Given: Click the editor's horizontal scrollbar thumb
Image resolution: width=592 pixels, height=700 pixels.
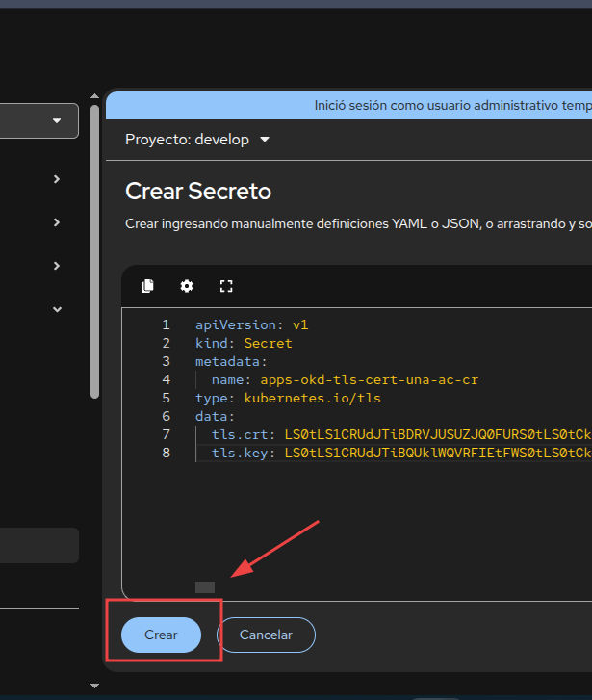Looking at the screenshot, I should [x=205, y=587].
